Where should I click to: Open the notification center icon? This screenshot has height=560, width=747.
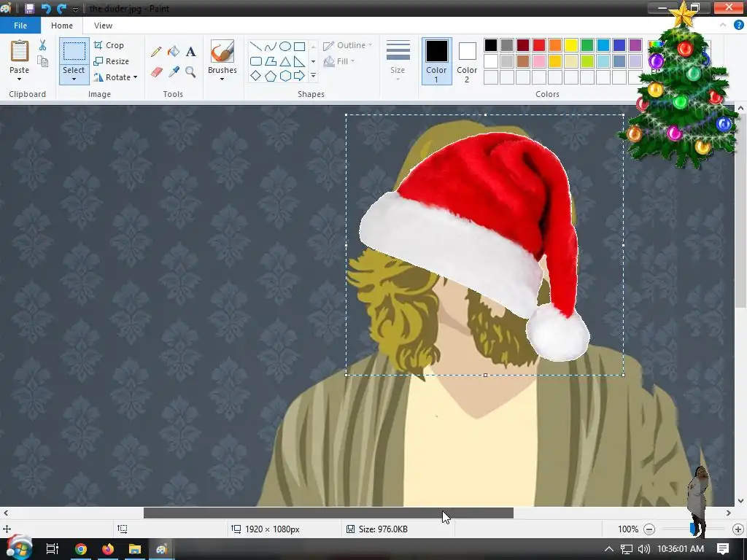point(723,548)
